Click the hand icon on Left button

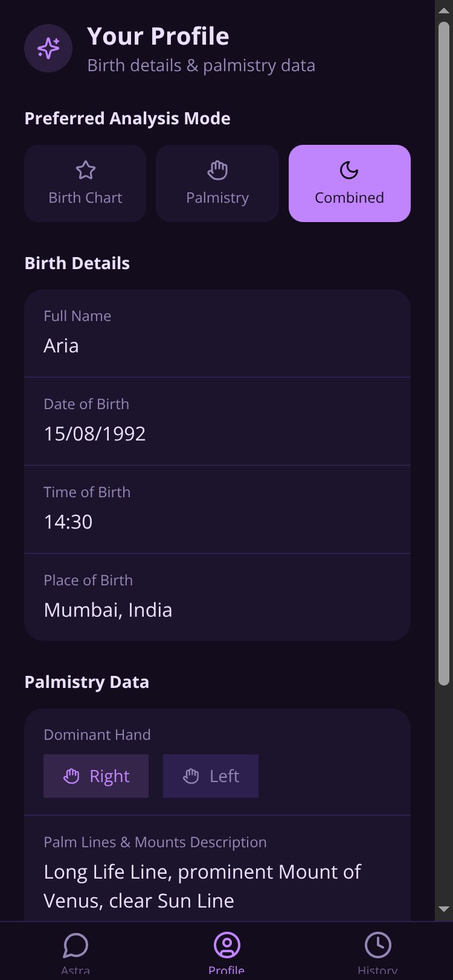(x=191, y=776)
